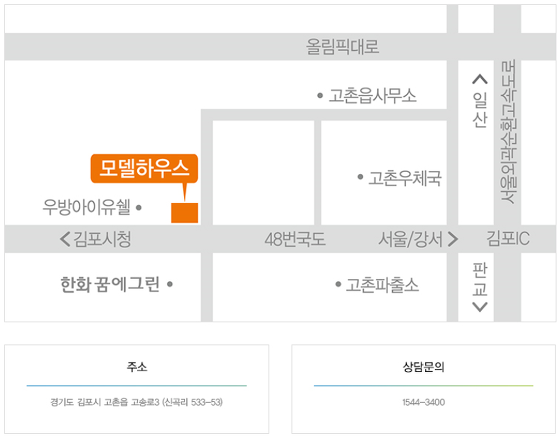Click the right arrow beside 서울/강서
Image resolution: width=560 pixels, height=436 pixels.
452,239
